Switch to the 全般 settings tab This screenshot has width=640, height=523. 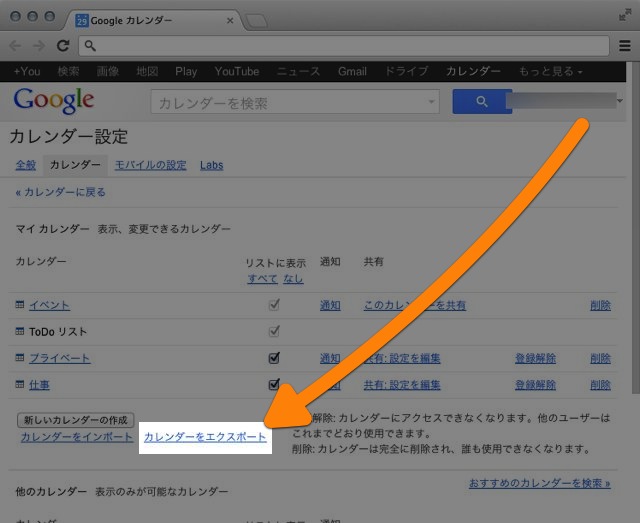(x=26, y=165)
